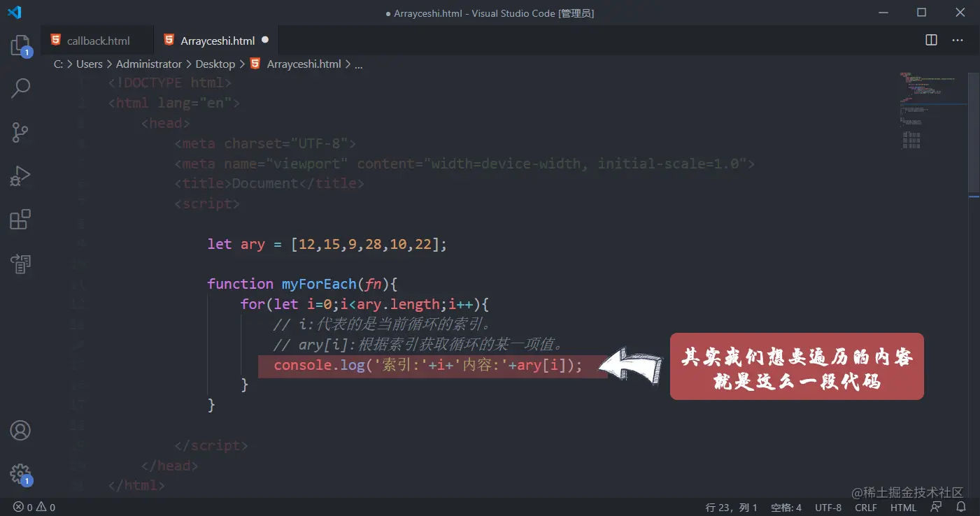Open the Source Control view
The width and height of the screenshot is (980, 516).
(20, 132)
